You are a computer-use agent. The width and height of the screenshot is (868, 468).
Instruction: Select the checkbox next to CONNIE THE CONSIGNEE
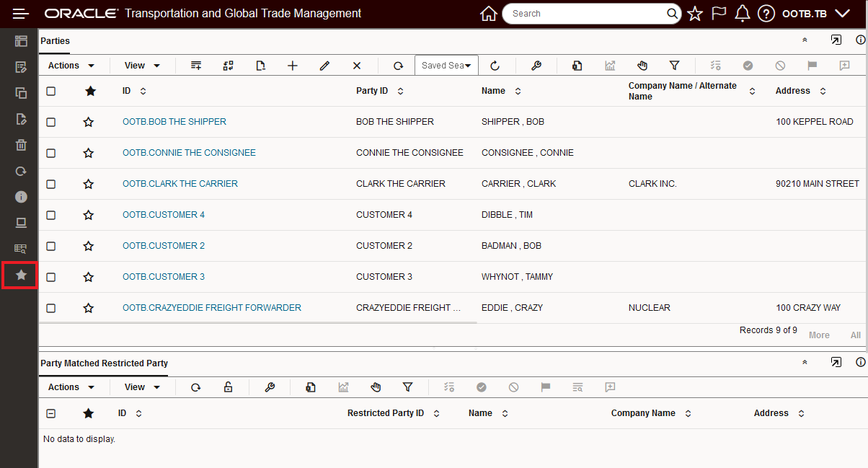pyautogui.click(x=50, y=152)
